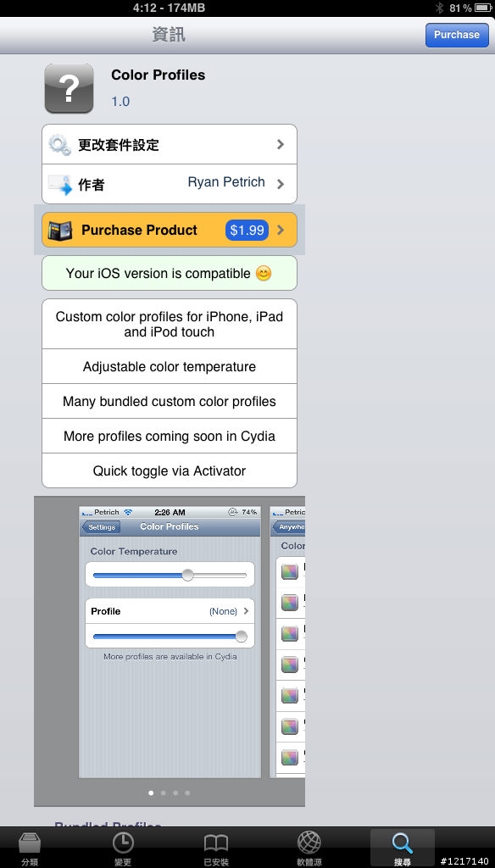The height and width of the screenshot is (868, 495).
Task: Click the Color Temperature slider knob
Action: click(x=187, y=575)
